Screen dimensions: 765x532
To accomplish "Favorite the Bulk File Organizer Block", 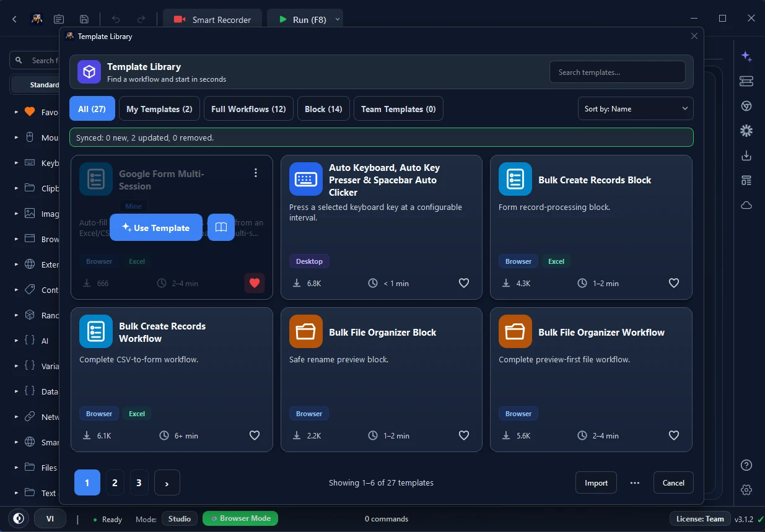I will (x=464, y=435).
